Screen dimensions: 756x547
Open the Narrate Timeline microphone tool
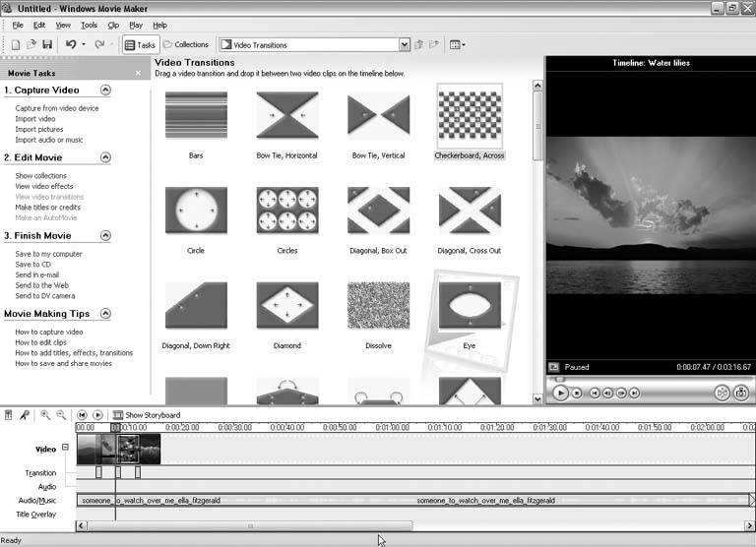click(x=24, y=415)
